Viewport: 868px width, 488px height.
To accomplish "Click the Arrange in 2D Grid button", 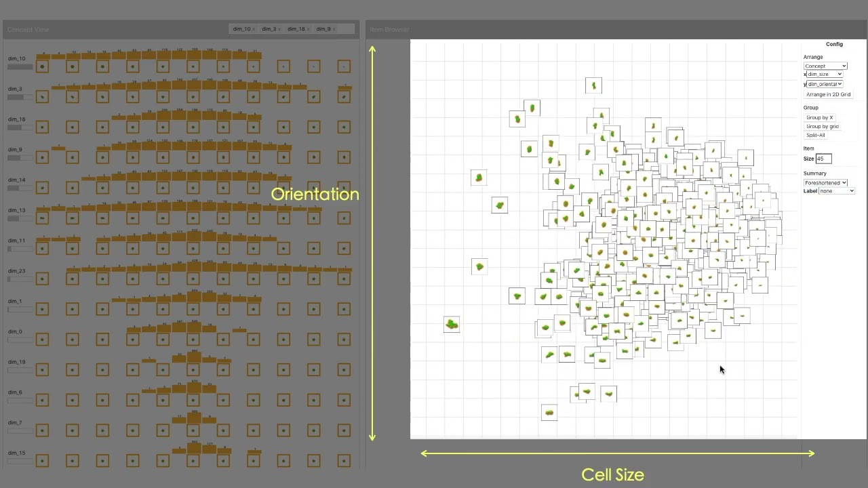I will click(828, 94).
